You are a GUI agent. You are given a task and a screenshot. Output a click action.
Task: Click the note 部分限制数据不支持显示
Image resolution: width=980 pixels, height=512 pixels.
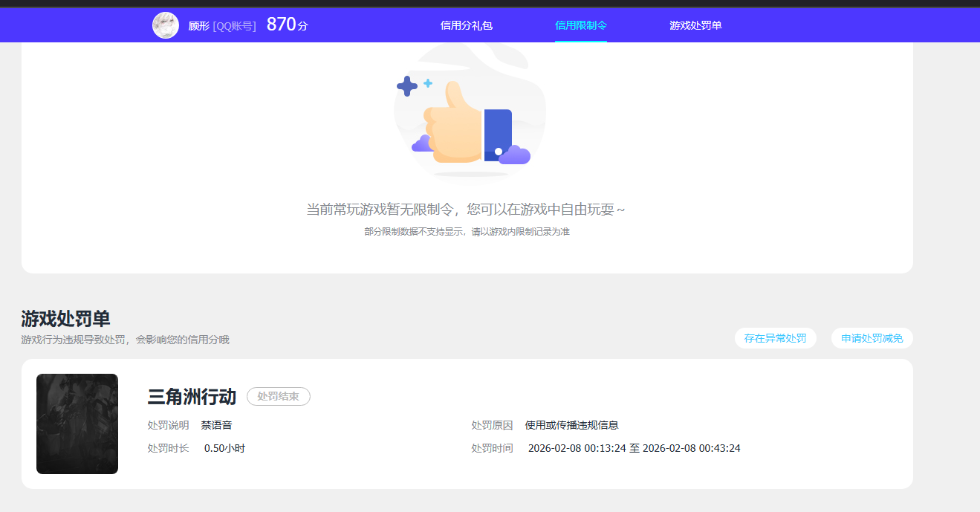coord(415,232)
